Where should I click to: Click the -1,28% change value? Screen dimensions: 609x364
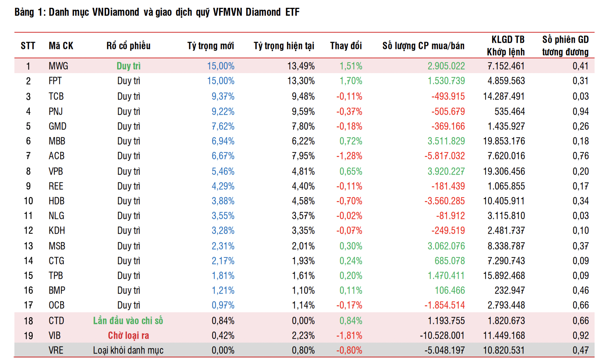point(349,156)
